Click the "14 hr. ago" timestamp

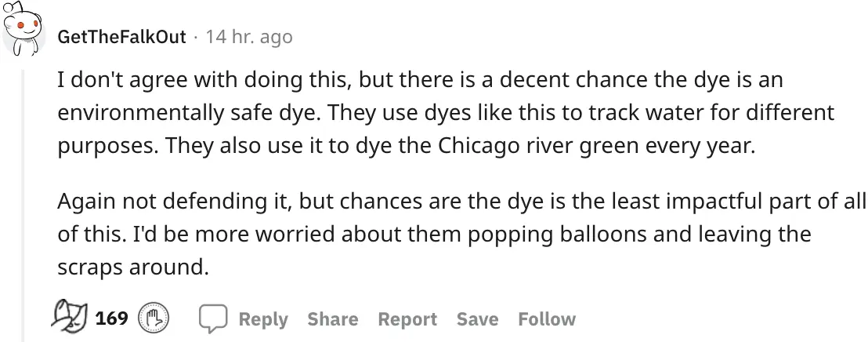pyautogui.click(x=248, y=37)
